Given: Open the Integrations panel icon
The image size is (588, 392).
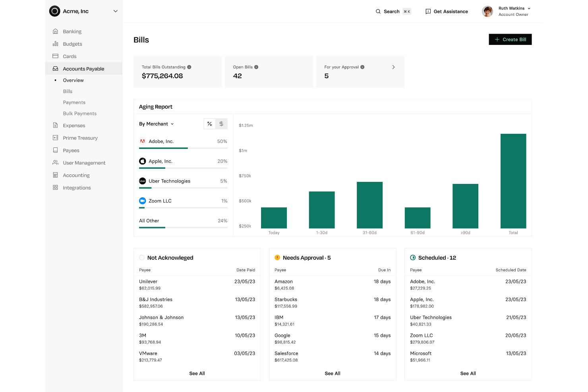Looking at the screenshot, I should pyautogui.click(x=56, y=187).
